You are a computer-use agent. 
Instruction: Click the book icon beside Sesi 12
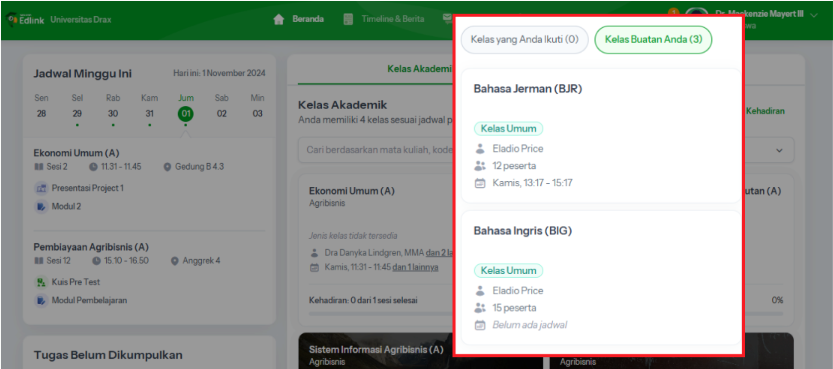coord(38,261)
